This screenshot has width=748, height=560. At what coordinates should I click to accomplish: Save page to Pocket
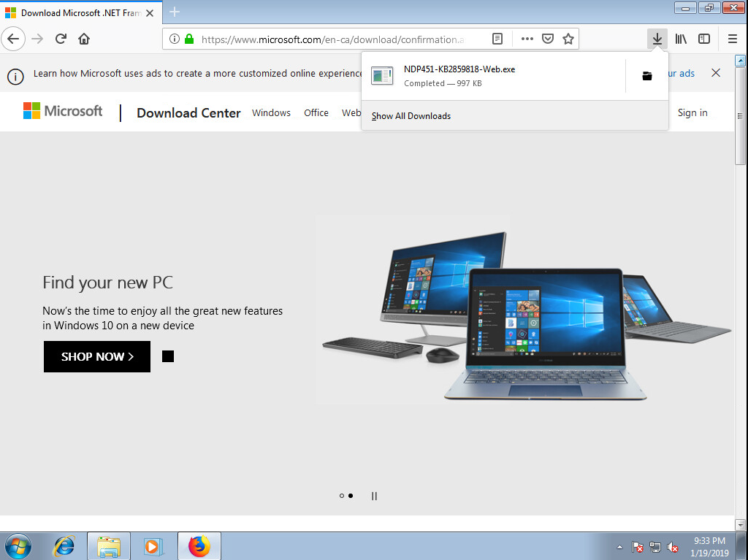point(548,39)
